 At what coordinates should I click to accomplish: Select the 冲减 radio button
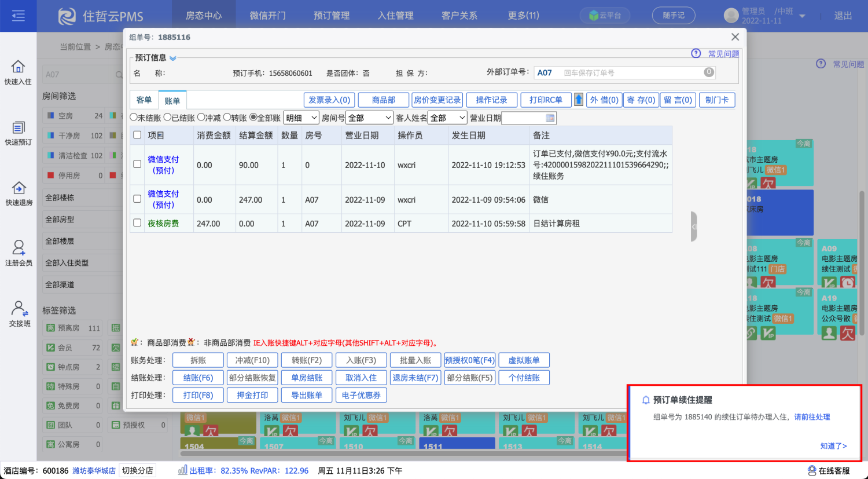click(x=201, y=117)
